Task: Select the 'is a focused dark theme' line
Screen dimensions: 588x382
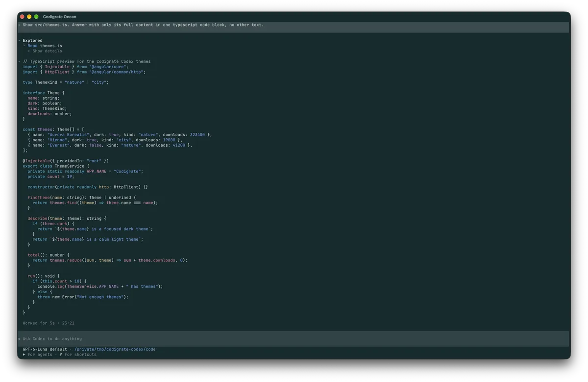Action: click(96, 229)
